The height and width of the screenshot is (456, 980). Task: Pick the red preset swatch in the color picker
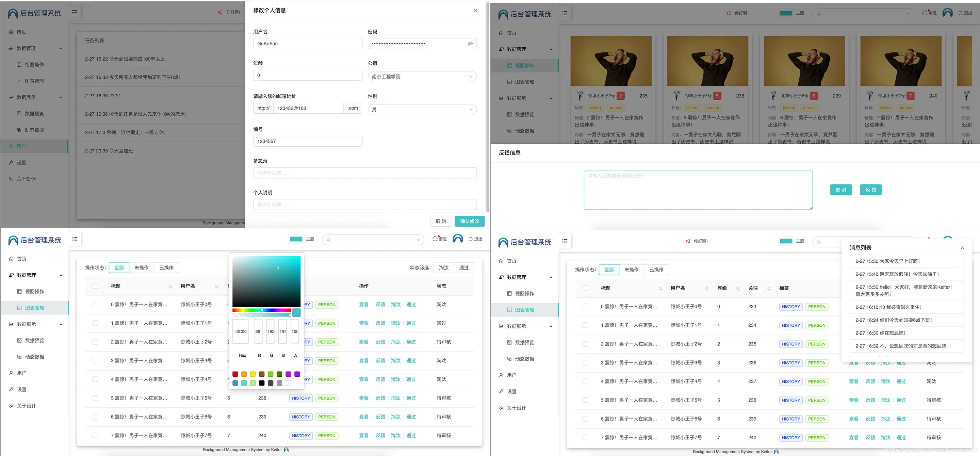pos(235,374)
